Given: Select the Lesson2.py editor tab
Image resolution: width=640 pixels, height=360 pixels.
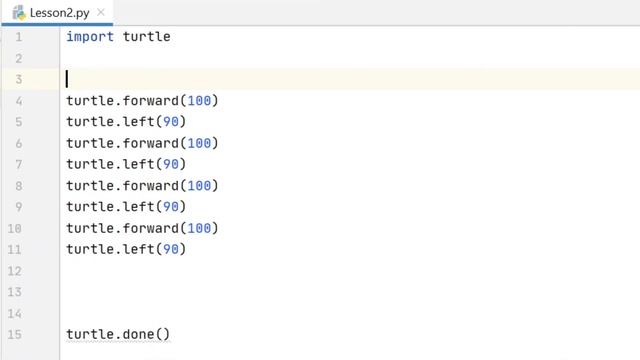Looking at the screenshot, I should (57, 13).
